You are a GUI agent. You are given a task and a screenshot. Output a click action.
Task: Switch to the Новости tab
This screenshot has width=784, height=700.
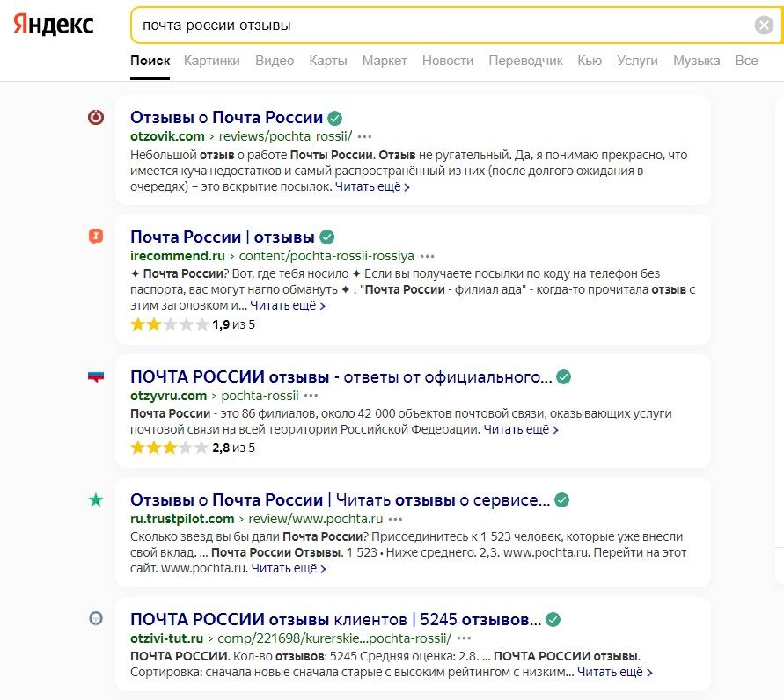tap(448, 61)
